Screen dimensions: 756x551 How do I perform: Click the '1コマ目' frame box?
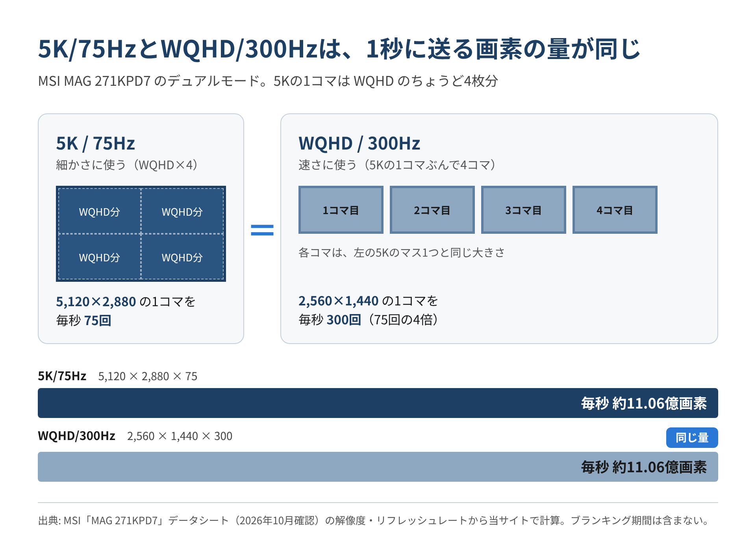click(x=341, y=210)
